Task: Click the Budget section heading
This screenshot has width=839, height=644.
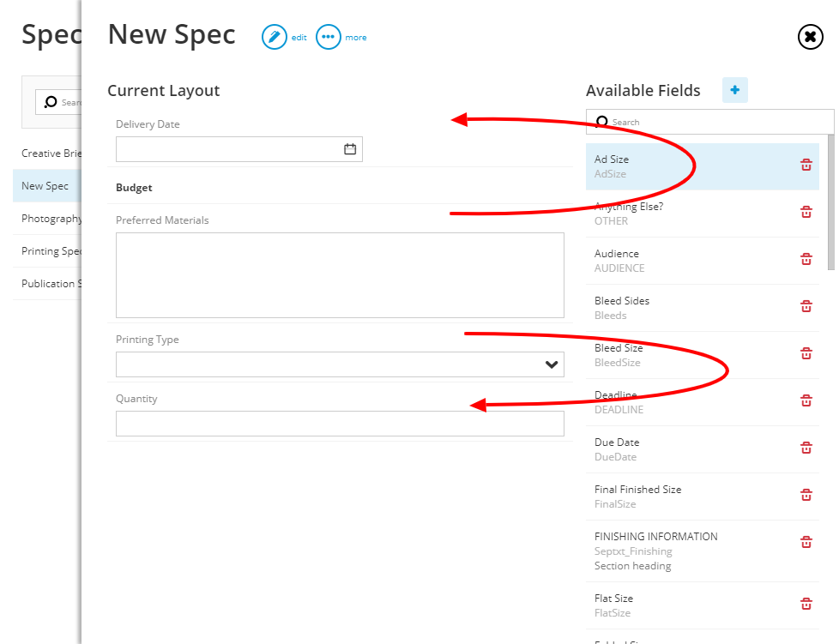Action: 134,188
